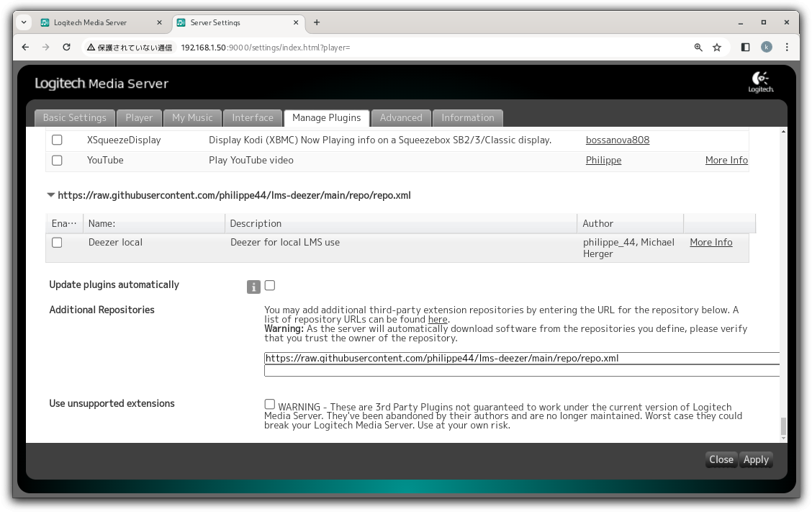The width and height of the screenshot is (812, 512).
Task: Click the XSqueezeDisplay plugin name
Action: click(x=124, y=140)
